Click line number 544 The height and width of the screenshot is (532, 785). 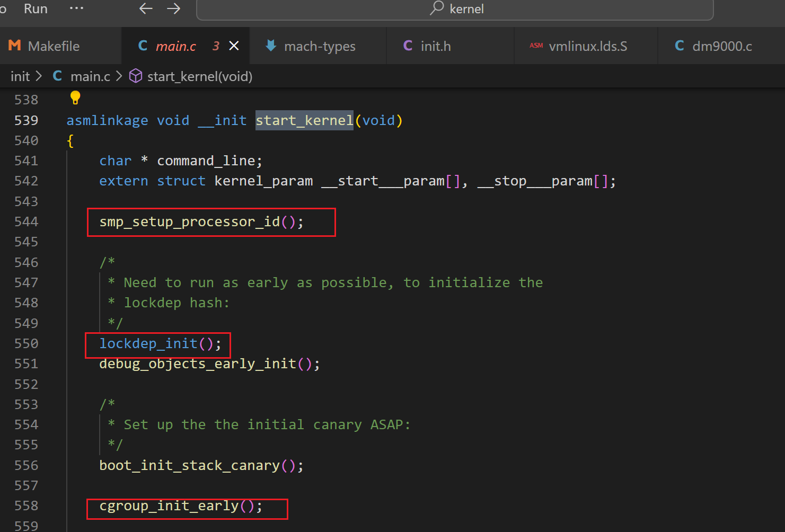point(27,221)
